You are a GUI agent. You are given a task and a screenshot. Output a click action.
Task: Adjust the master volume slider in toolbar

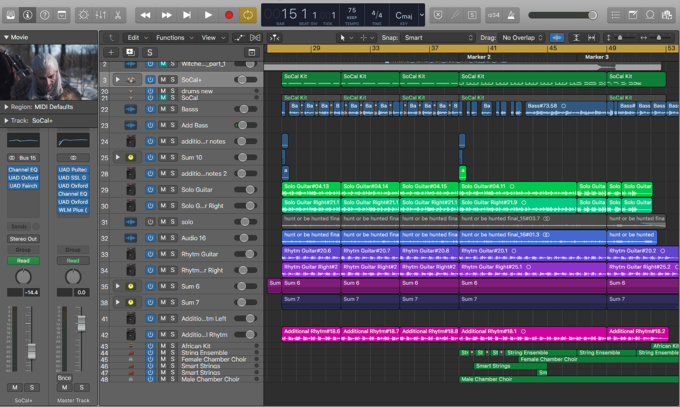[563, 15]
